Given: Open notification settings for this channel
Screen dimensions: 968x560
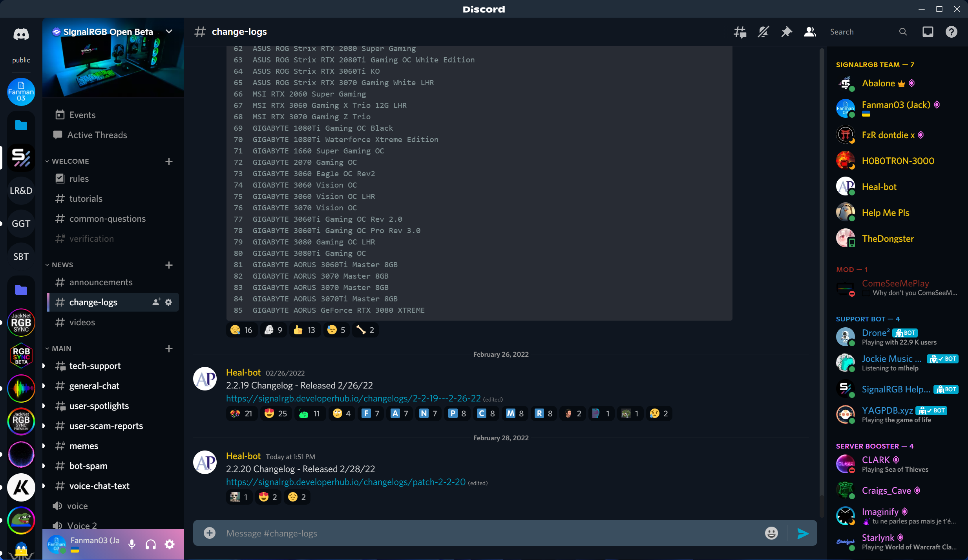Looking at the screenshot, I should pyautogui.click(x=763, y=32).
